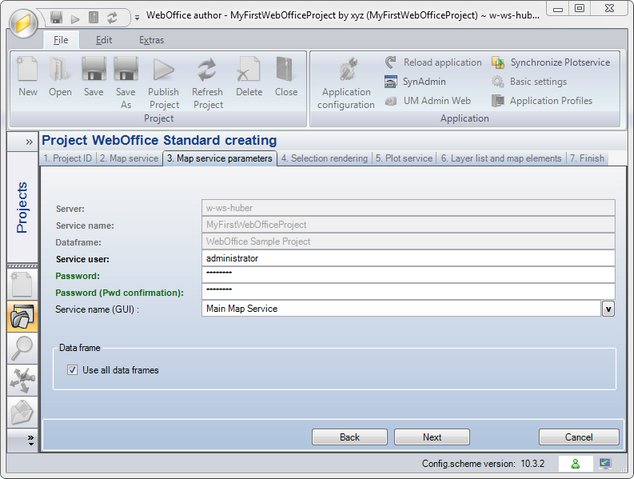Image resolution: width=634 pixels, height=479 pixels.
Task: Go to 2. Map service tab
Action: pos(129,158)
